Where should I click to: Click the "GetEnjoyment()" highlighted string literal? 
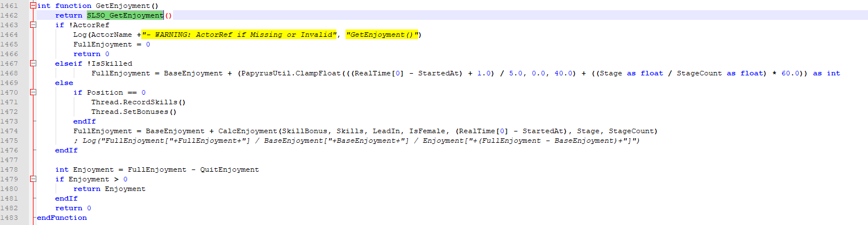[x=382, y=35]
